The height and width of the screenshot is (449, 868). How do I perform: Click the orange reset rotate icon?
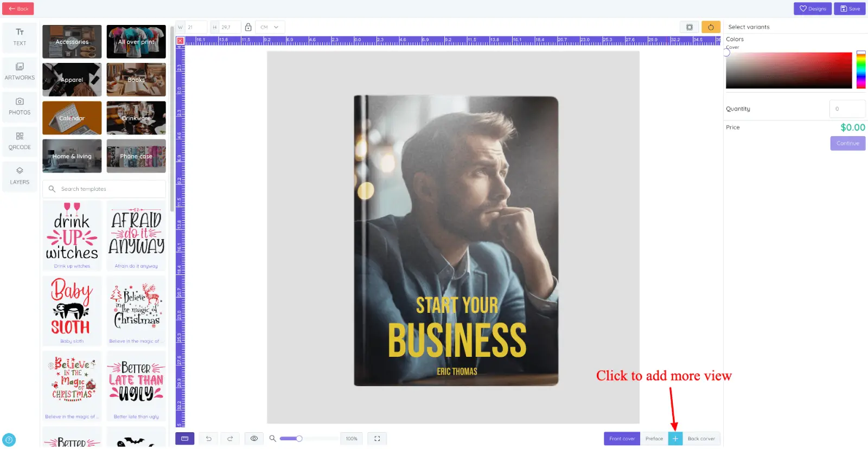pyautogui.click(x=711, y=27)
